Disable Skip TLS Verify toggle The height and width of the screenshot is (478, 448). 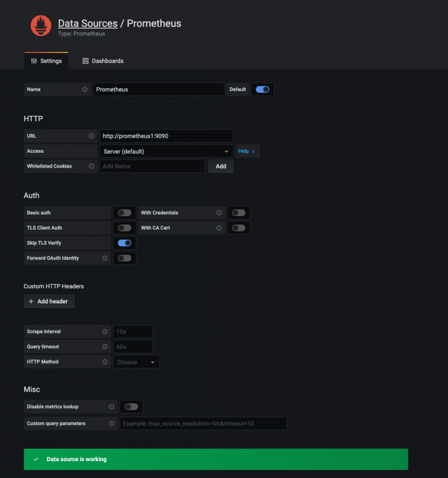[x=124, y=243]
